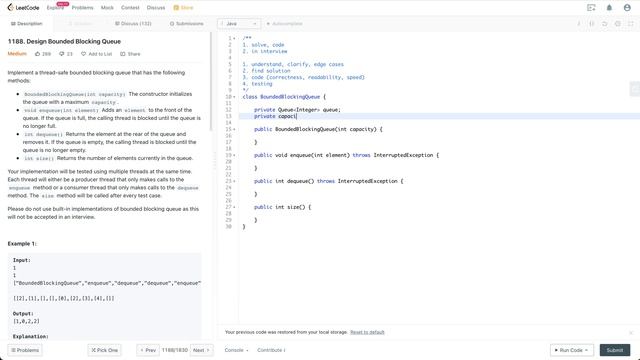Click the LeetCode logo
The image size is (640, 360).
pos(23,7)
